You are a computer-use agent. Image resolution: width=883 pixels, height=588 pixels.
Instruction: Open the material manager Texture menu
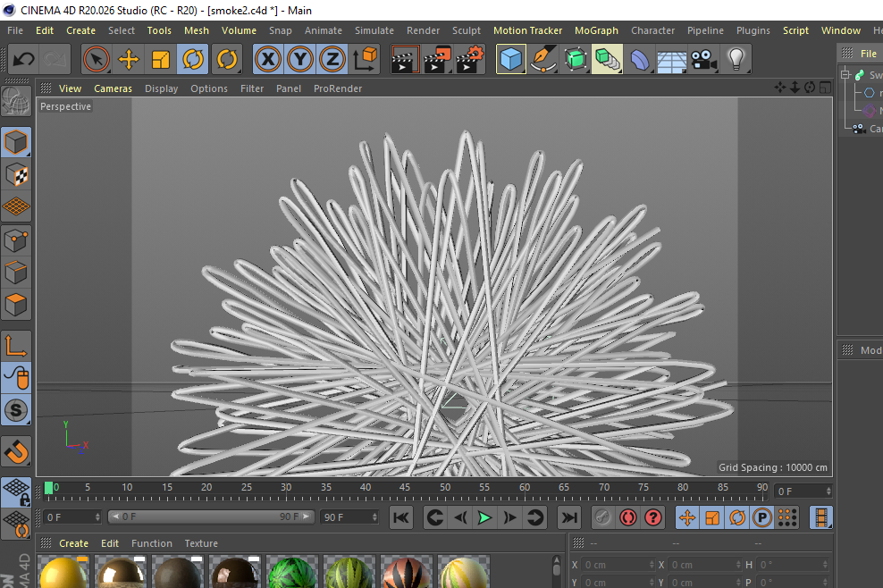(201, 543)
